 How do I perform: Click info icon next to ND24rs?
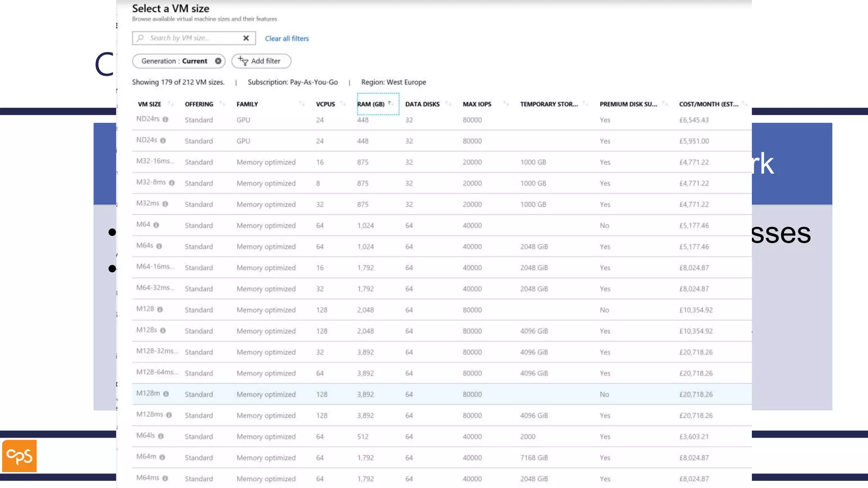(165, 119)
